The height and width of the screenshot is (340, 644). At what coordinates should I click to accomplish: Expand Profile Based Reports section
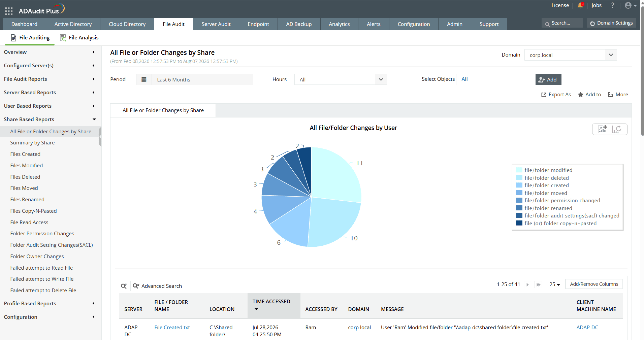click(94, 304)
